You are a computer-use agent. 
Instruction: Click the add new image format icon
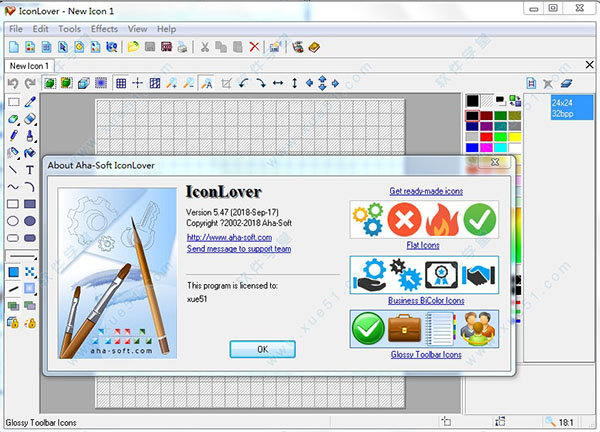pos(531,83)
